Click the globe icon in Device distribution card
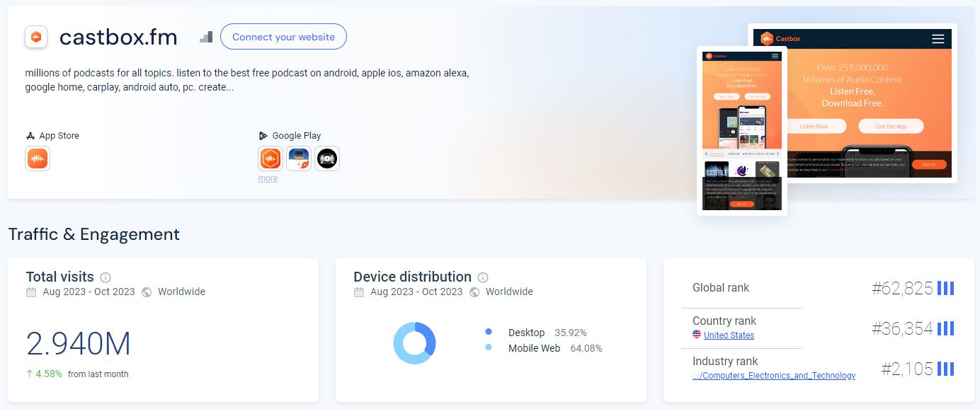 pyautogui.click(x=474, y=292)
